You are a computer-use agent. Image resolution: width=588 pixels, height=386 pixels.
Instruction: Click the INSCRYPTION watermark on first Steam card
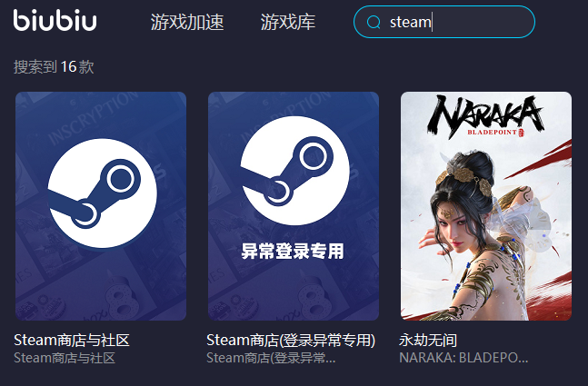coord(94,118)
